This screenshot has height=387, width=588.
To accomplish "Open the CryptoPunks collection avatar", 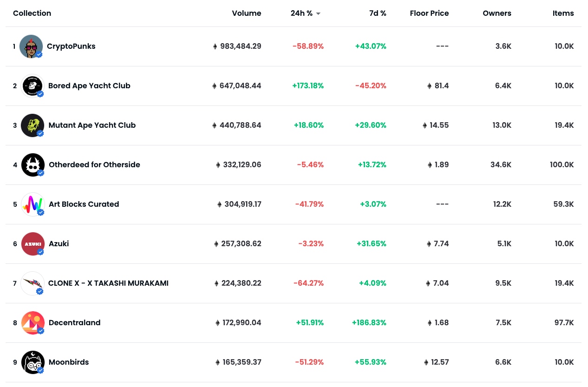I will click(x=31, y=46).
